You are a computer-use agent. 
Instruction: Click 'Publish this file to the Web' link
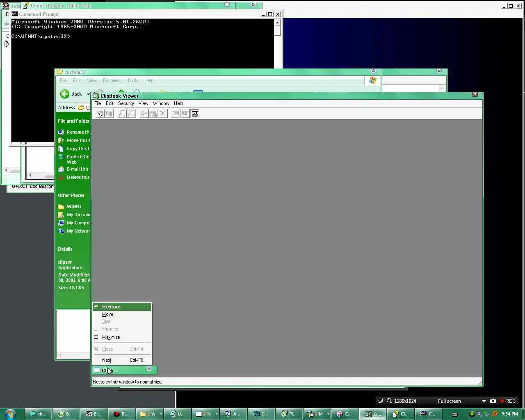pos(78,159)
